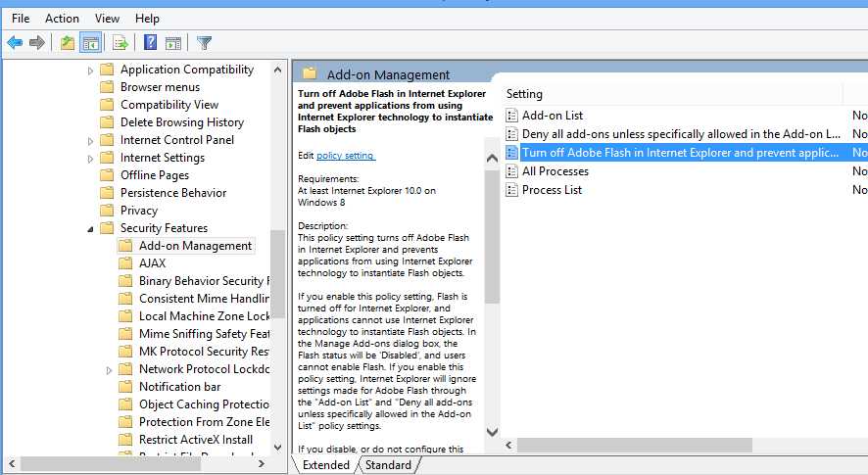Click the Privacy folder icon
The height and width of the screenshot is (475, 868).
coord(107,211)
